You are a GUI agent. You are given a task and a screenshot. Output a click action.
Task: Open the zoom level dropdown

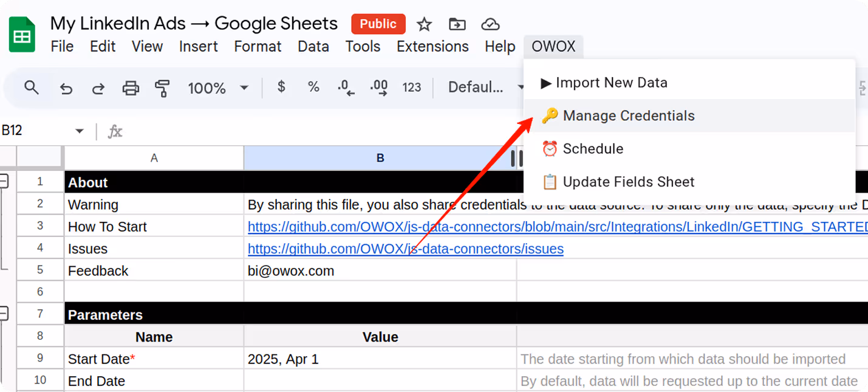pyautogui.click(x=219, y=88)
